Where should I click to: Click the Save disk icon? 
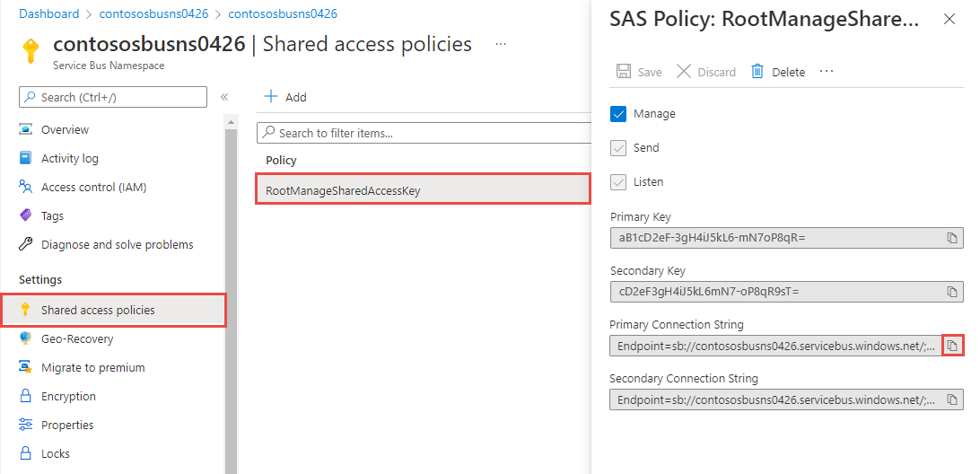[x=624, y=72]
